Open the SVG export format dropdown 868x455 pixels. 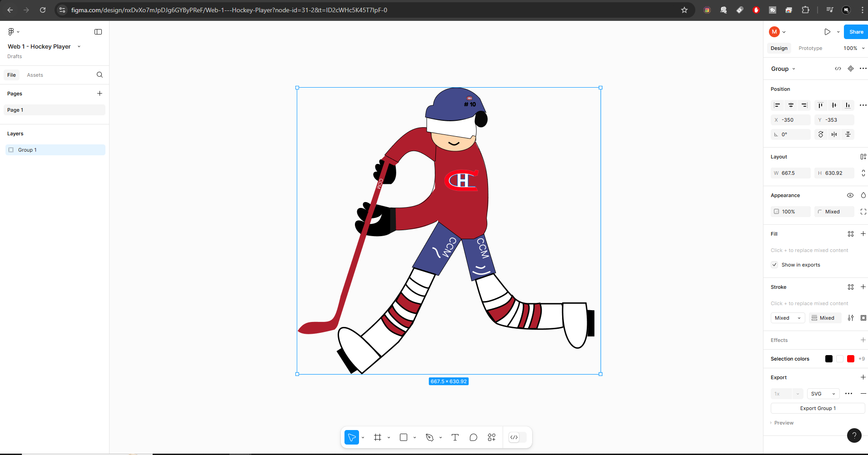(x=823, y=394)
